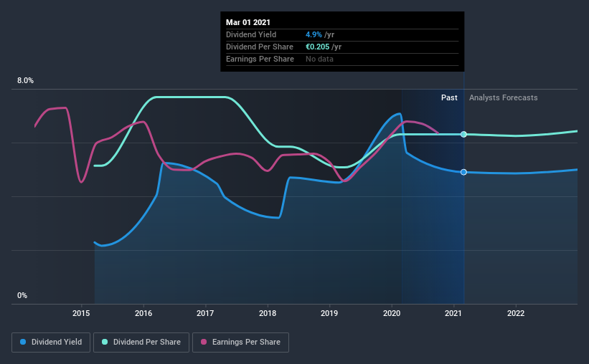The width and height of the screenshot is (589, 364).
Task: Click the €0.205 dividend per share value
Action: (317, 47)
